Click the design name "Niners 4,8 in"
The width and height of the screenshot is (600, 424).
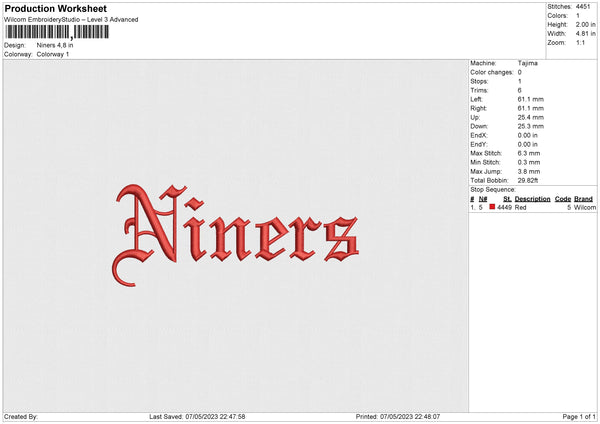[x=55, y=45]
